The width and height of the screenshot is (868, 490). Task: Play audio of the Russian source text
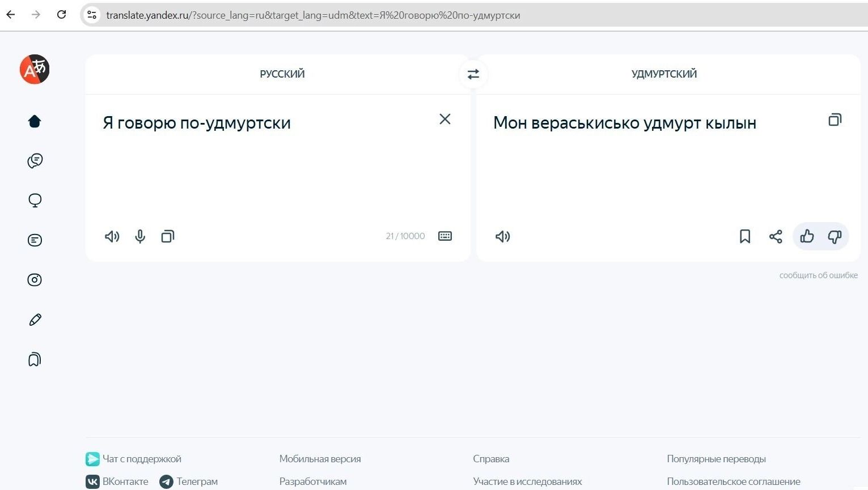(x=112, y=236)
